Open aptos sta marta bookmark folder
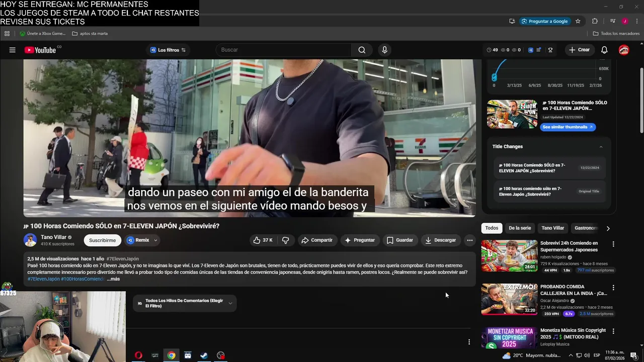Image resolution: width=644 pixels, height=362 pixels. 90,34
